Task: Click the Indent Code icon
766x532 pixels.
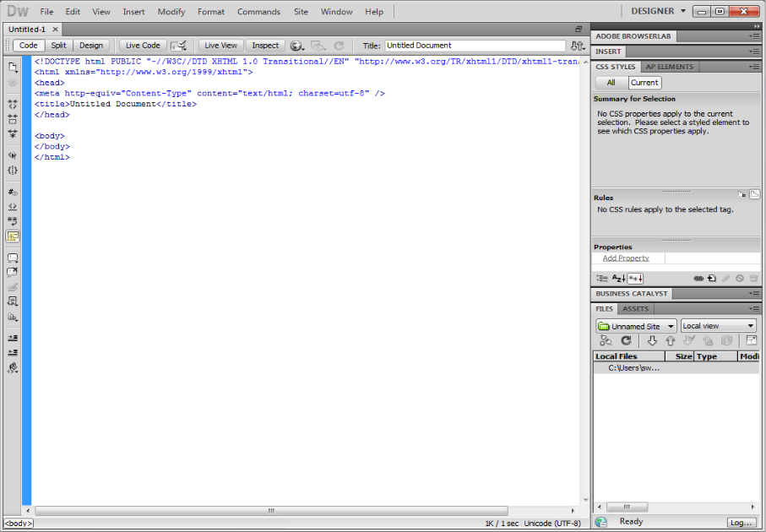Action: coord(12,339)
